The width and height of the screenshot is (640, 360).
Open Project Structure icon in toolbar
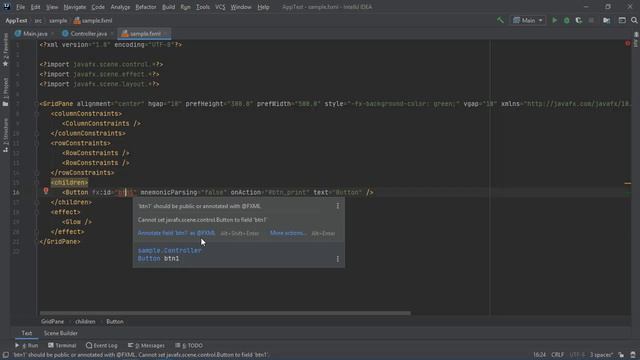pos(607,20)
